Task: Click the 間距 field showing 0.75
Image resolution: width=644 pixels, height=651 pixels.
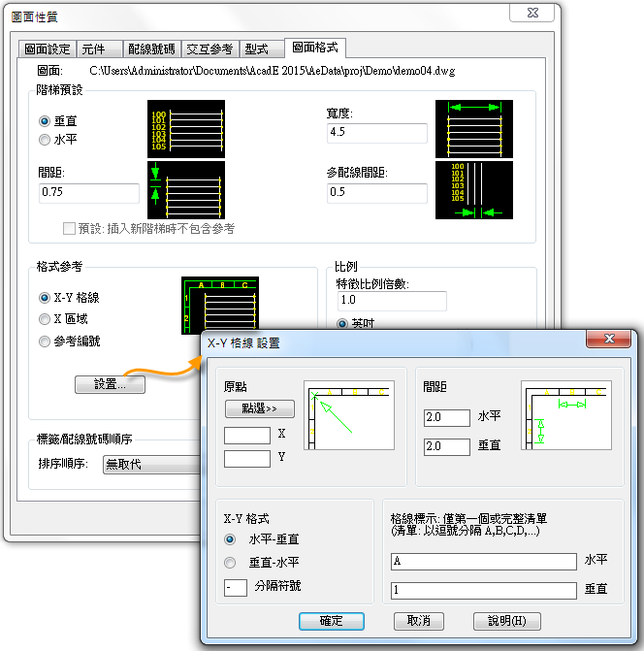Action: coord(89,193)
